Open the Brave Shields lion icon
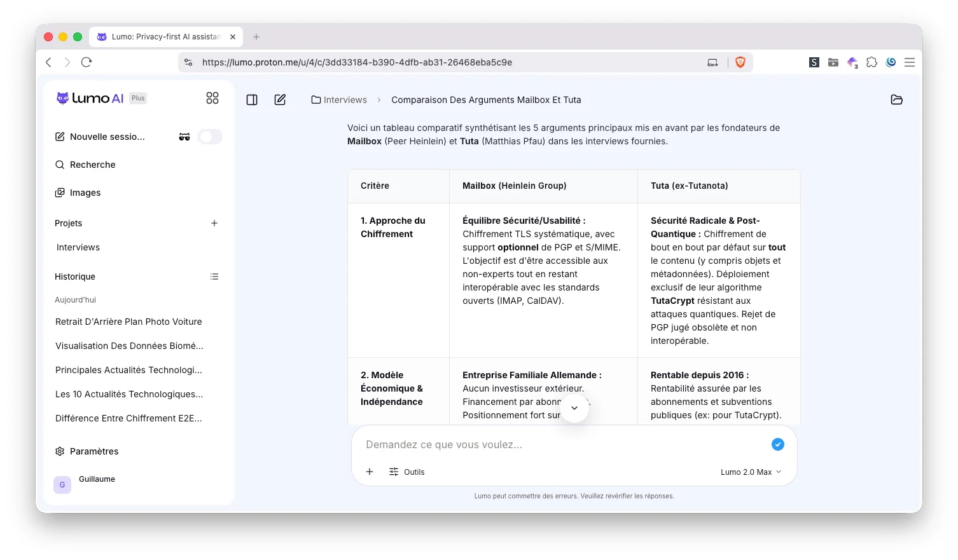Viewport: 958px width, 560px height. [740, 62]
